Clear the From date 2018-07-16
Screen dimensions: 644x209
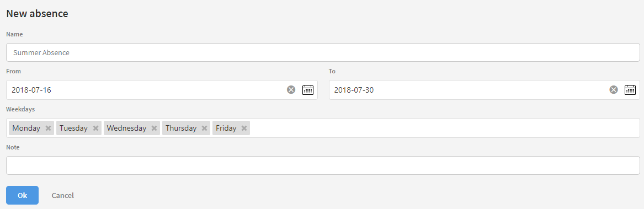(x=291, y=89)
